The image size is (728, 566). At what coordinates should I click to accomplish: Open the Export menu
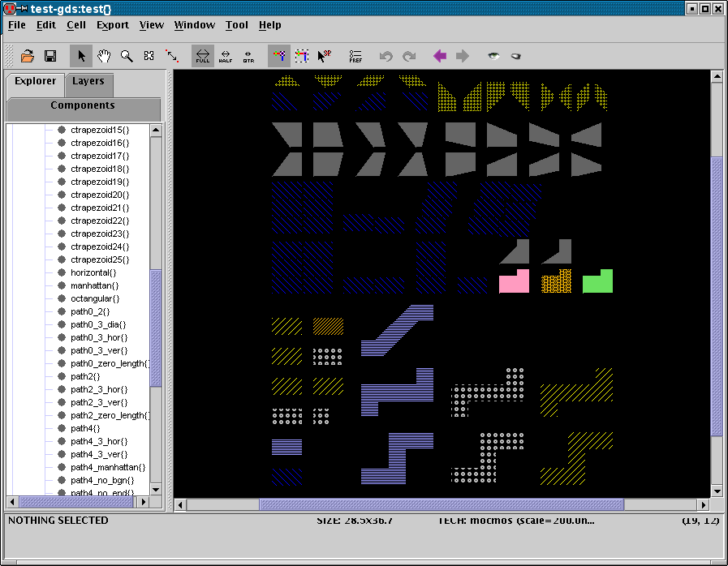pyautogui.click(x=112, y=25)
